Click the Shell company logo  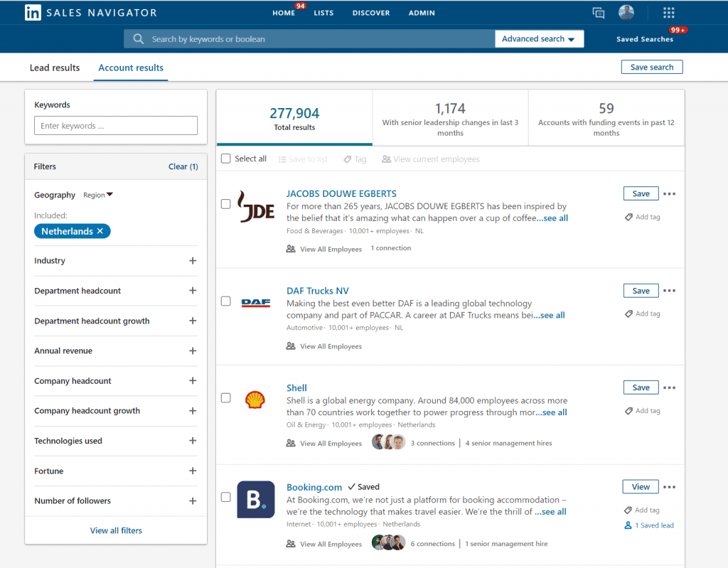pyautogui.click(x=255, y=400)
